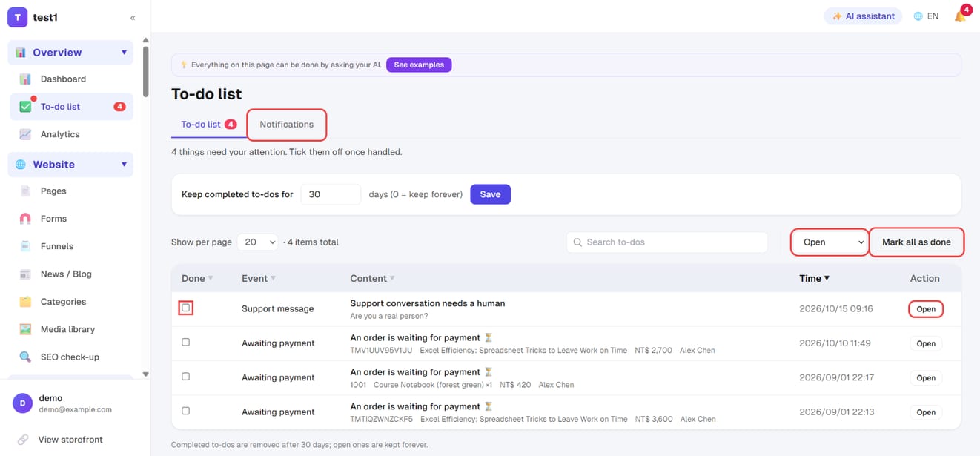
Task: Launch the AI assistant button
Action: (x=863, y=16)
